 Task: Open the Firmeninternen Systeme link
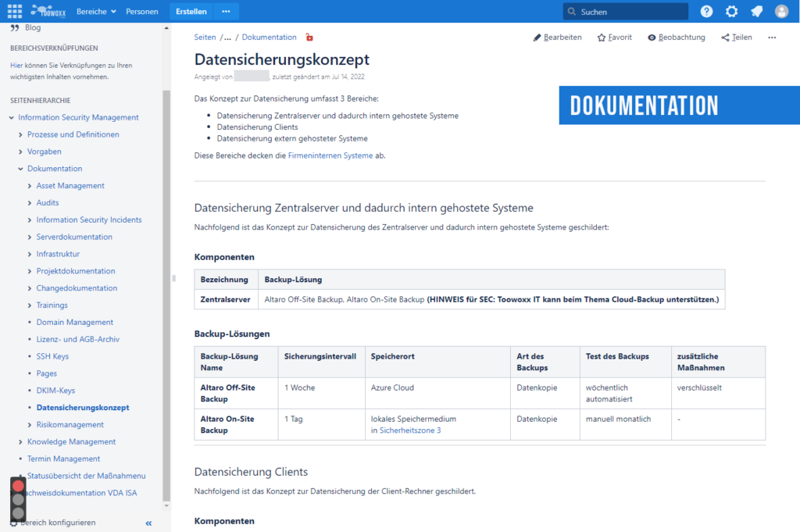tap(330, 155)
